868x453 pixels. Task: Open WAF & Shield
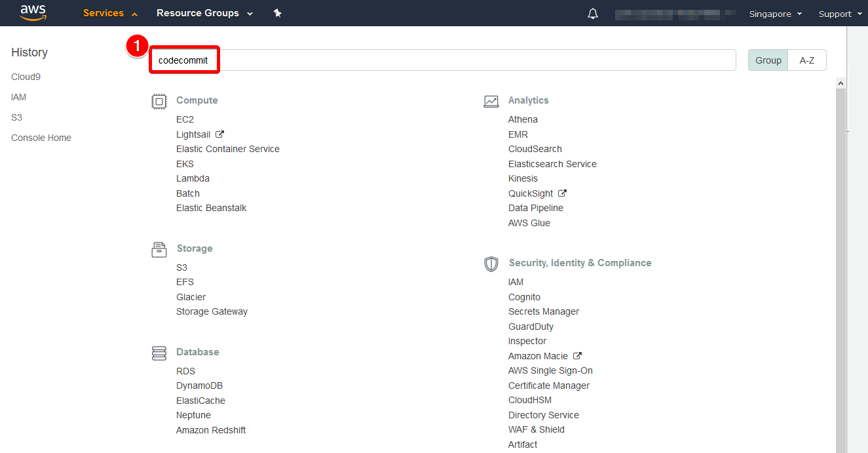[537, 429]
